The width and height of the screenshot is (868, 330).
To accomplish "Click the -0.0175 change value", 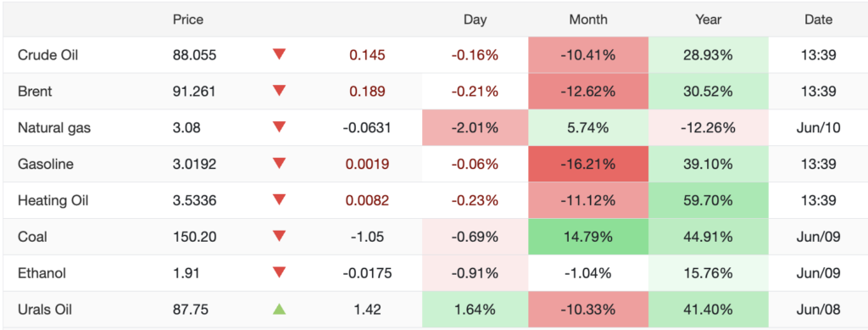I will pyautogui.click(x=367, y=273).
